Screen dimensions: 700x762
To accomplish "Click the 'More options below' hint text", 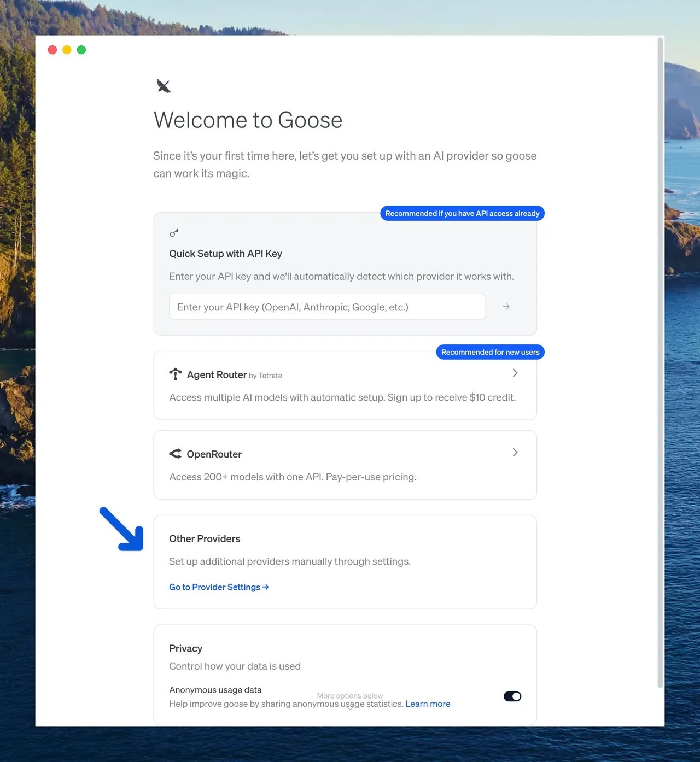I will pos(350,696).
